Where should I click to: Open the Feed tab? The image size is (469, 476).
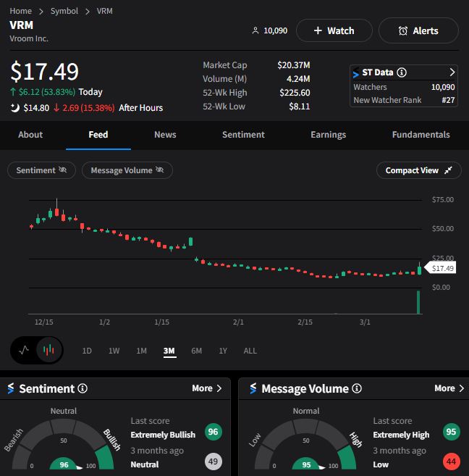click(x=98, y=135)
